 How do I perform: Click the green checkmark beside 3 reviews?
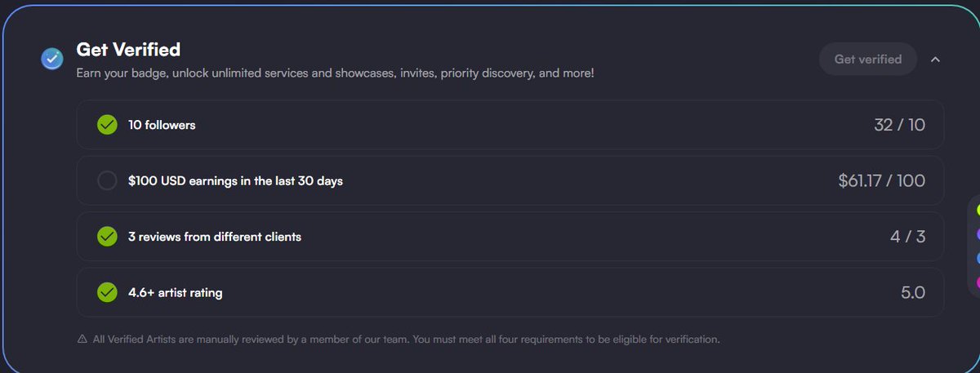point(107,237)
